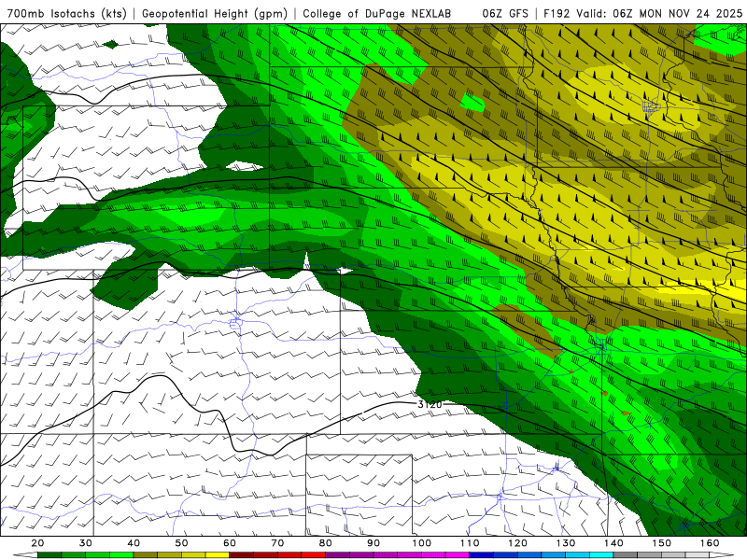Select the olive 40-45 kt legend swatch
The image size is (747, 560).
click(146, 555)
